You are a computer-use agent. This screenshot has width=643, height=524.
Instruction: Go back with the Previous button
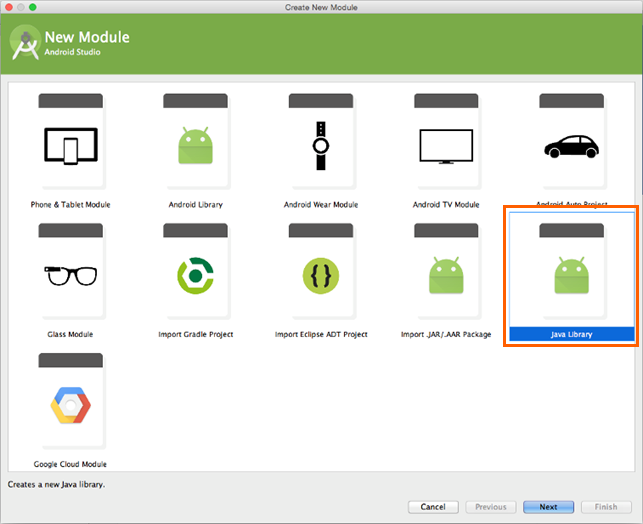[491, 507]
